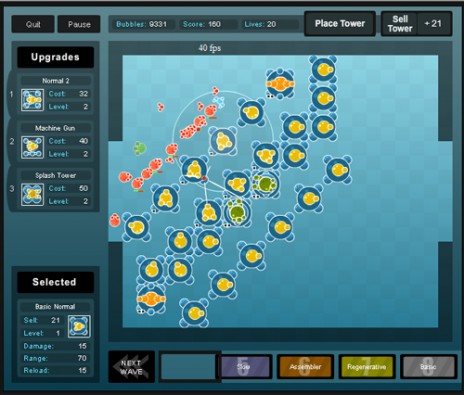The width and height of the screenshot is (464, 395).
Task: Click the Basic wave 8 block
Action: pyautogui.click(x=428, y=367)
